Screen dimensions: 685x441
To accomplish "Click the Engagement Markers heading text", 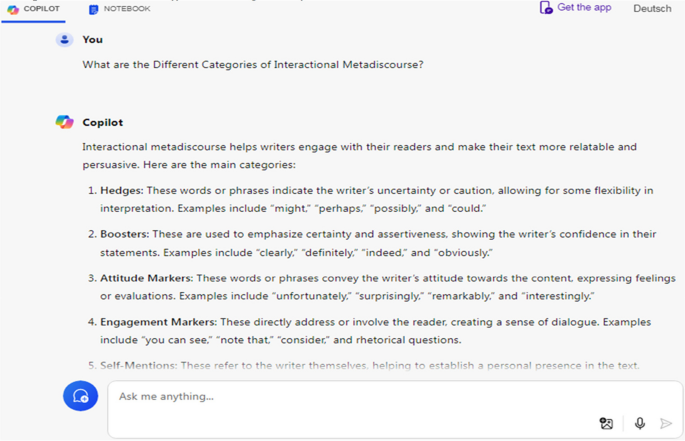I will (158, 322).
